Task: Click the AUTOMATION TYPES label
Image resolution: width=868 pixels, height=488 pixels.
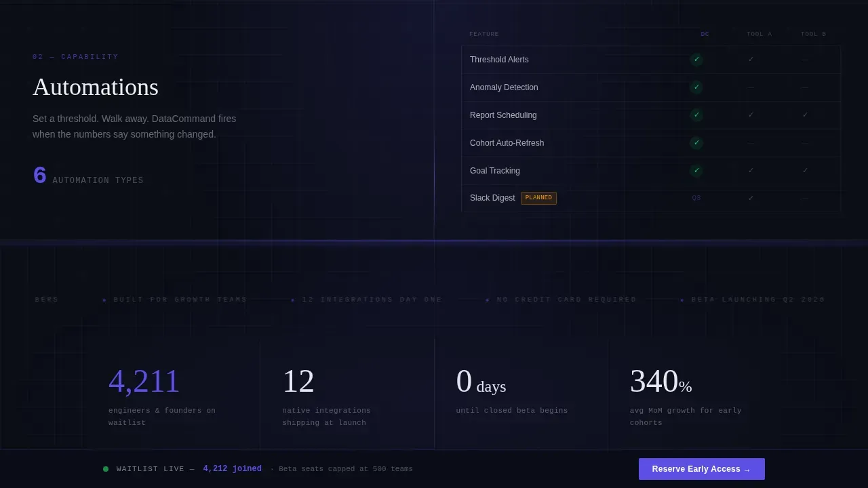Action: (x=98, y=180)
